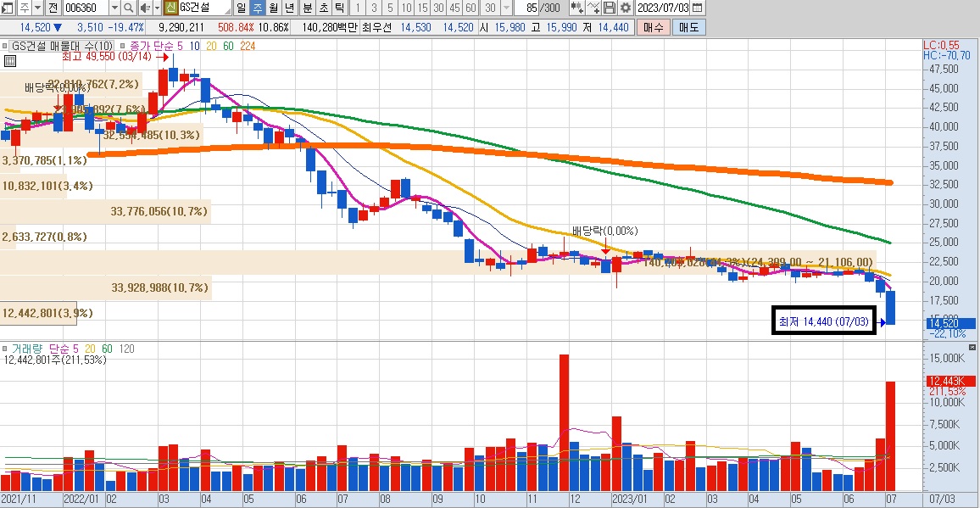Click the 최저 14,440 (07/03) label
Image resolution: width=980 pixels, height=508 pixels.
coord(823,321)
